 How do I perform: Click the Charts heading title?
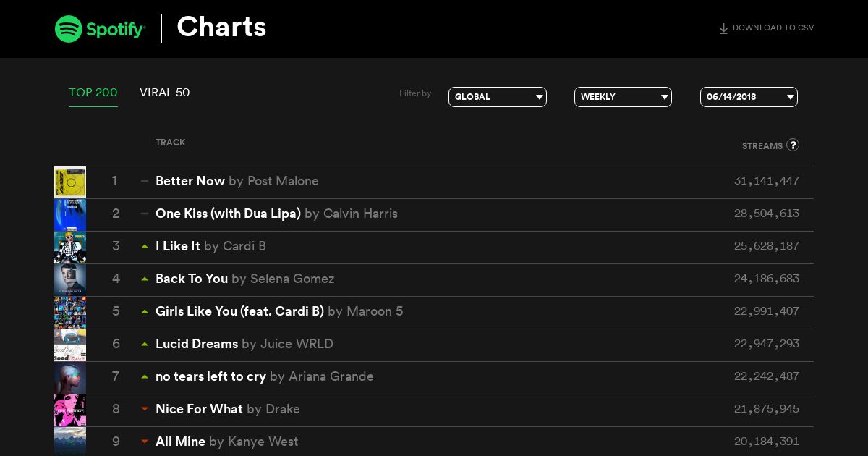(x=221, y=28)
